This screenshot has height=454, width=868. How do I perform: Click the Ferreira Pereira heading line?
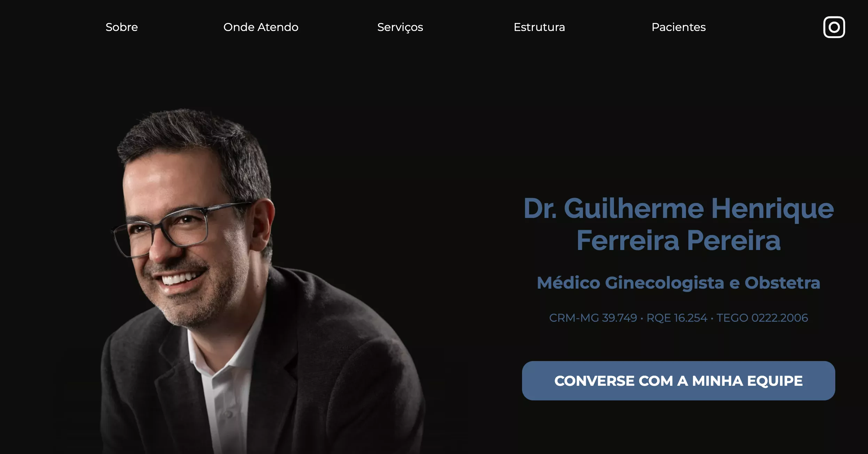(x=678, y=240)
